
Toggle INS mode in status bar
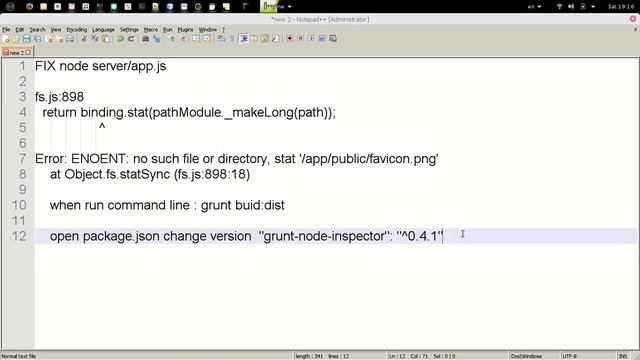pyautogui.click(x=623, y=356)
